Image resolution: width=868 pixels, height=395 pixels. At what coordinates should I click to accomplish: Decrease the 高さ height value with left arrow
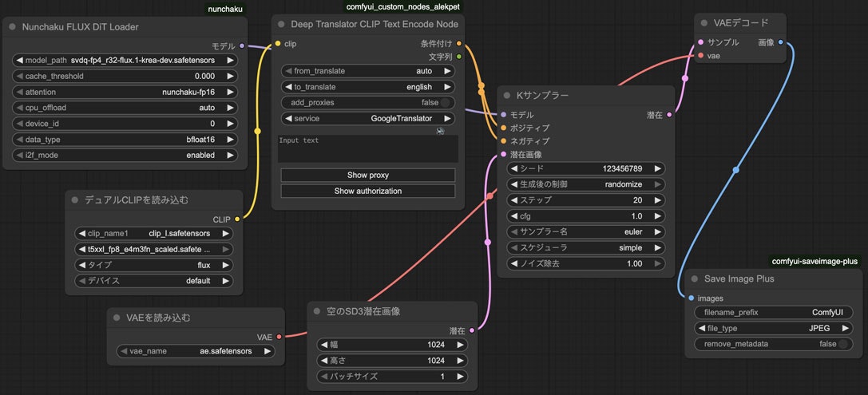324,361
